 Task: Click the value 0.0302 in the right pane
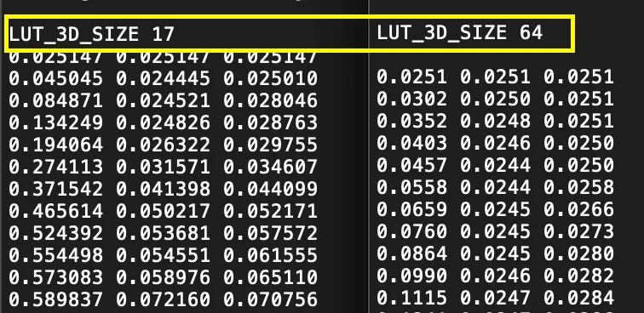pyautogui.click(x=412, y=99)
